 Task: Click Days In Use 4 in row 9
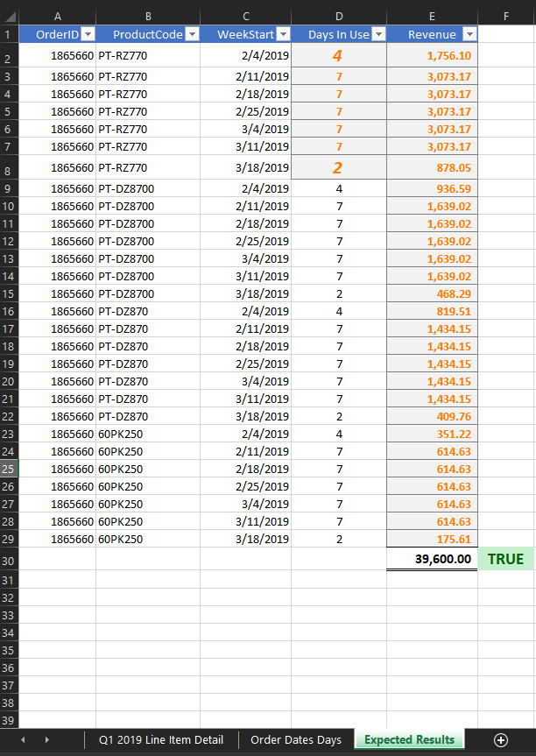(x=339, y=188)
